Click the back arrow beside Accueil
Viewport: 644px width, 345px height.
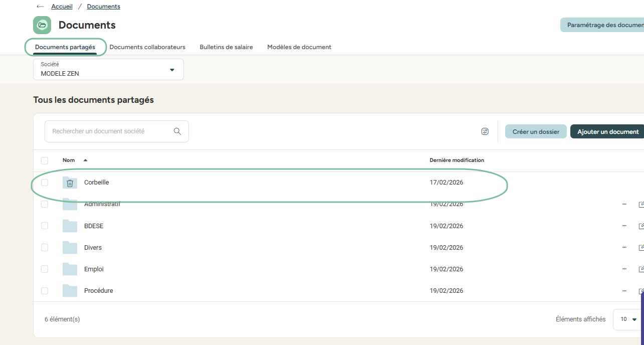(x=40, y=7)
